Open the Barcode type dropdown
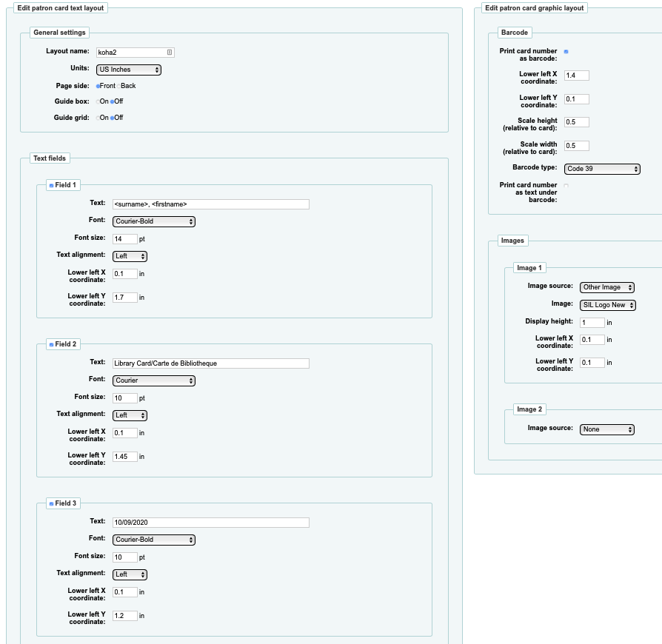Viewport: 662px width, 644px height. point(601,169)
